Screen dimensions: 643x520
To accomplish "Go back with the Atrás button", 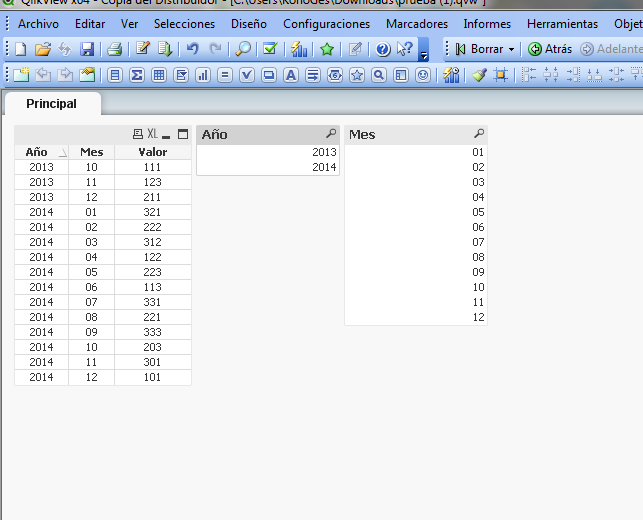I will click(x=550, y=49).
